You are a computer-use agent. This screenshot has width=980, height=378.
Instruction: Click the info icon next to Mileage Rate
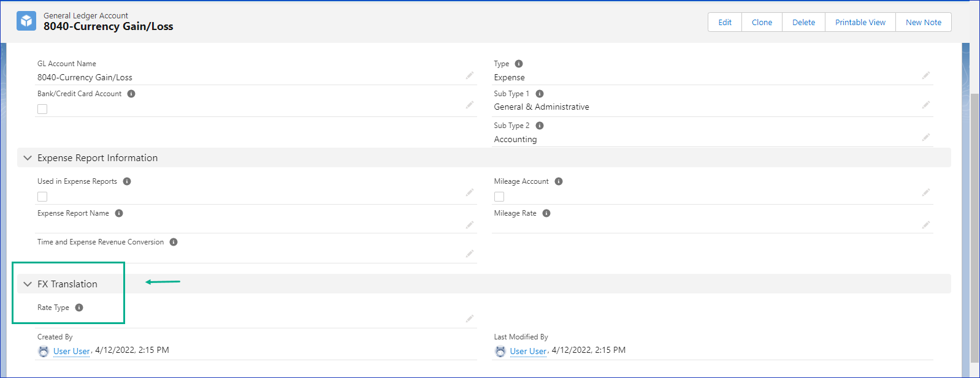click(x=546, y=213)
